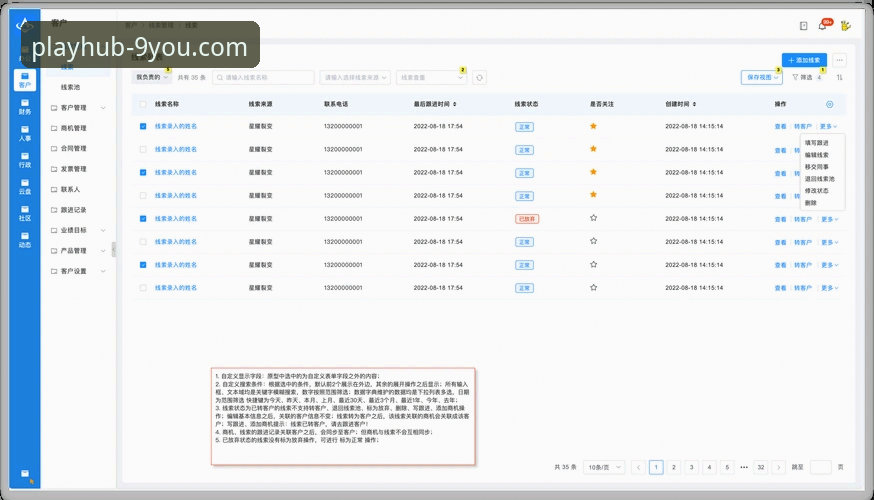The image size is (874, 500).
Task: Click the icon at the sidebar's bottom
Action: (x=25, y=474)
